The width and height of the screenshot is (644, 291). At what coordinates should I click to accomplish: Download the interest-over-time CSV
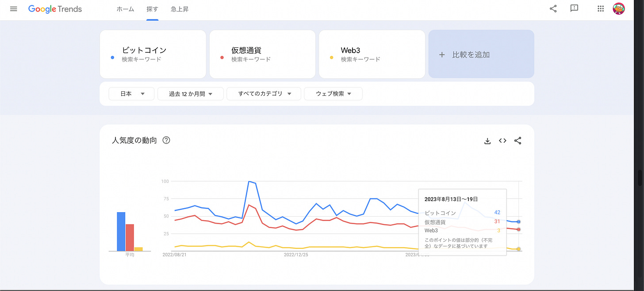[x=487, y=141]
